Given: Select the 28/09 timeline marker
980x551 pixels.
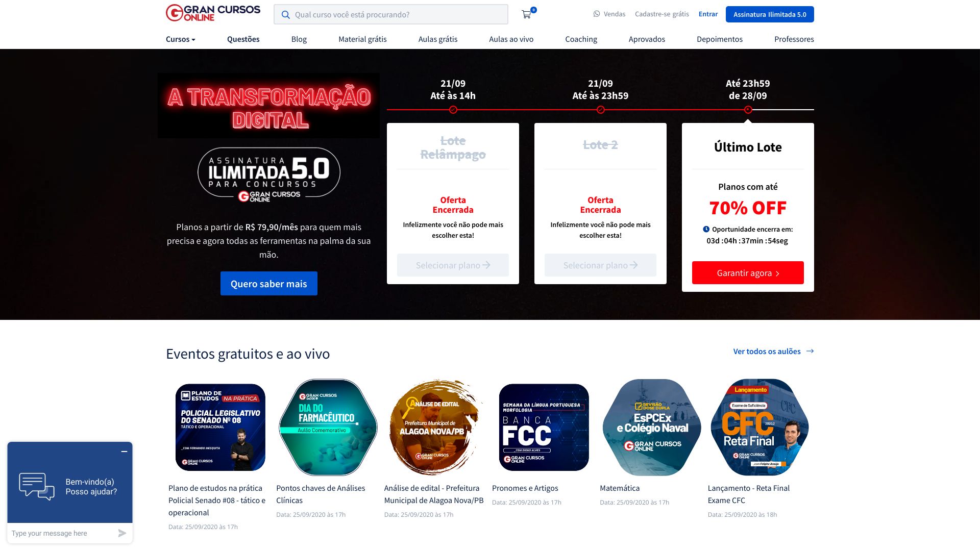Looking at the screenshot, I should 748,110.
